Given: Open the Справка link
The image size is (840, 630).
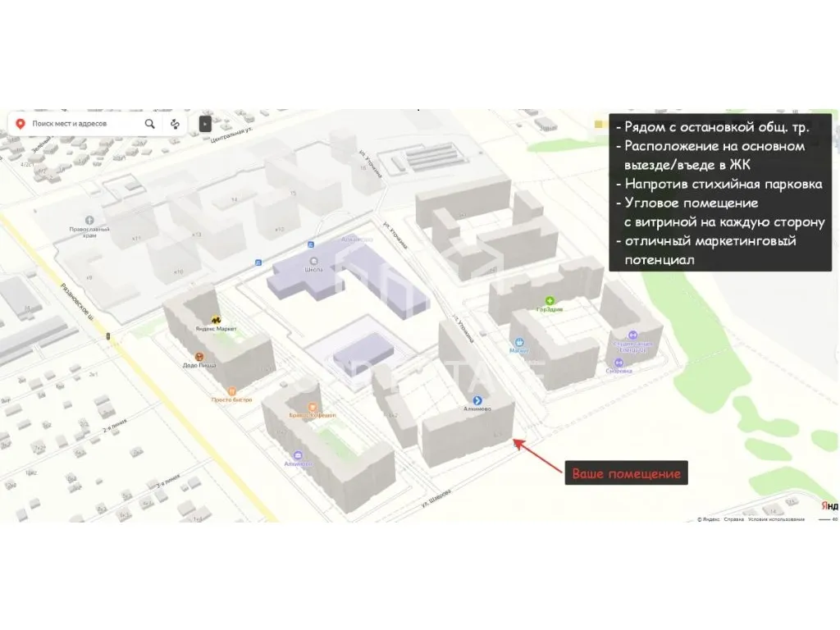Looking at the screenshot, I should coord(733,519).
